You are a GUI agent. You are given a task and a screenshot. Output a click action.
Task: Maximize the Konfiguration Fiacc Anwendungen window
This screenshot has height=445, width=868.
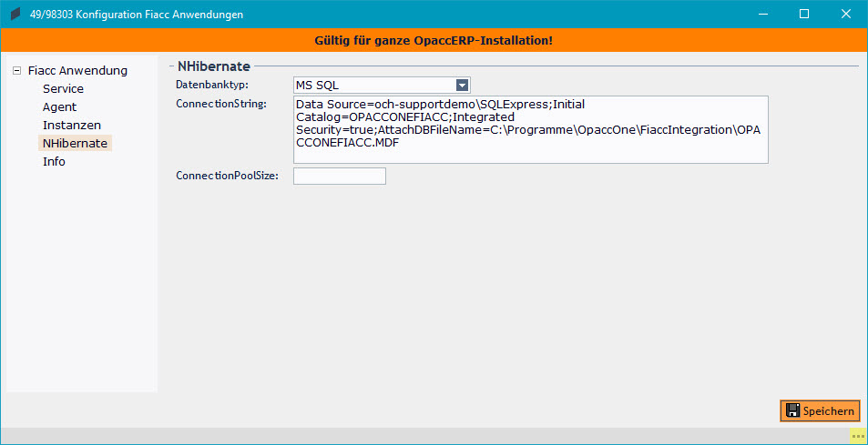[x=804, y=15]
